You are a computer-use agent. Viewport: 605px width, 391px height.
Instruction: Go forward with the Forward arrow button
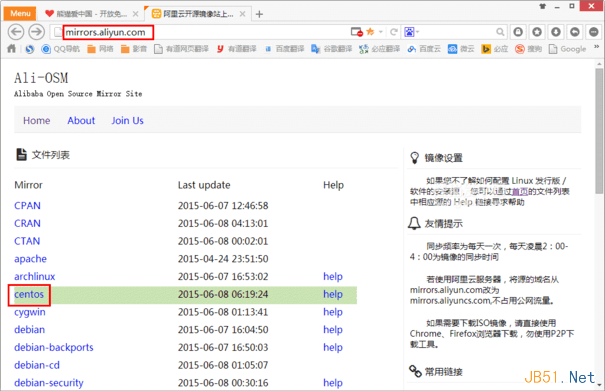[37, 32]
